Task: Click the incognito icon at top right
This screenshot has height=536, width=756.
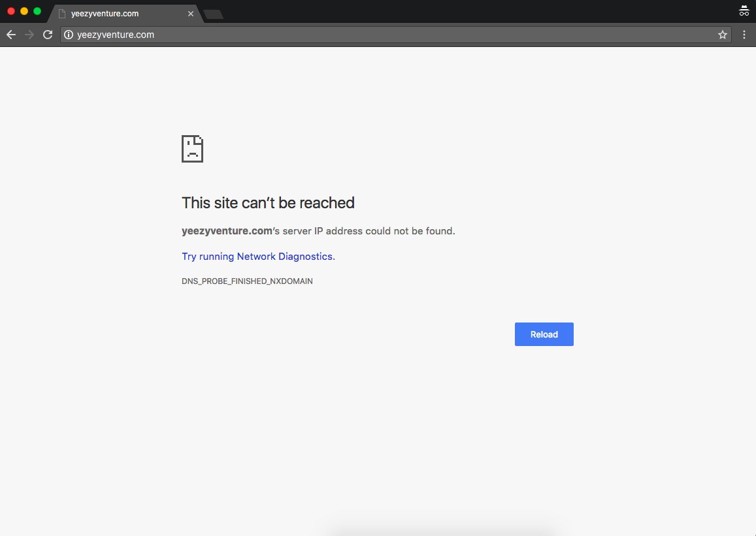Action: 744,11
